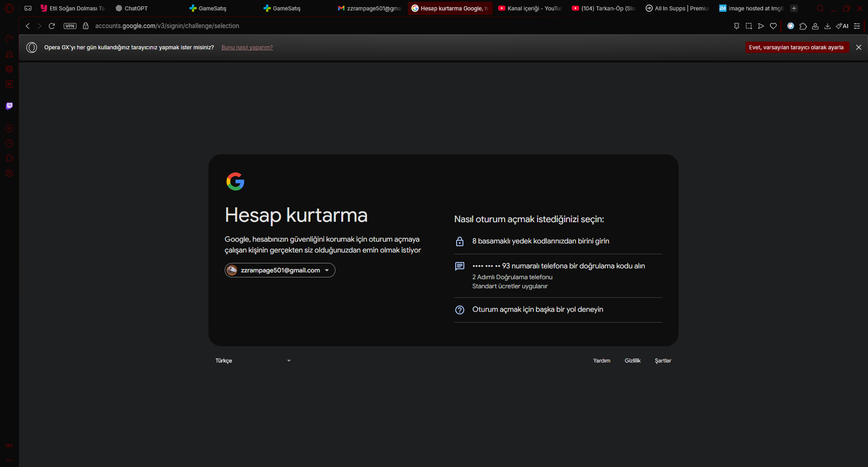The image size is (868, 467).
Task: Open the tab search magnifier icon
Action: pyautogui.click(x=820, y=8)
